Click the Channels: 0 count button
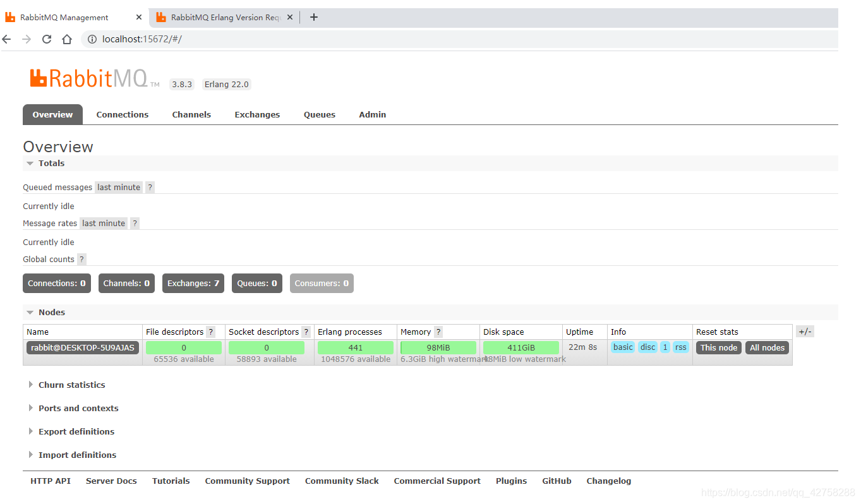Screen dimensions: 861x504 click(x=126, y=284)
